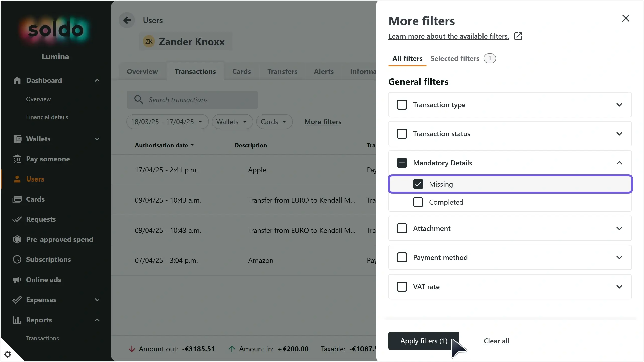Check the Payment method checkbox
Screen dimensions: 644x362
pyautogui.click(x=402, y=257)
